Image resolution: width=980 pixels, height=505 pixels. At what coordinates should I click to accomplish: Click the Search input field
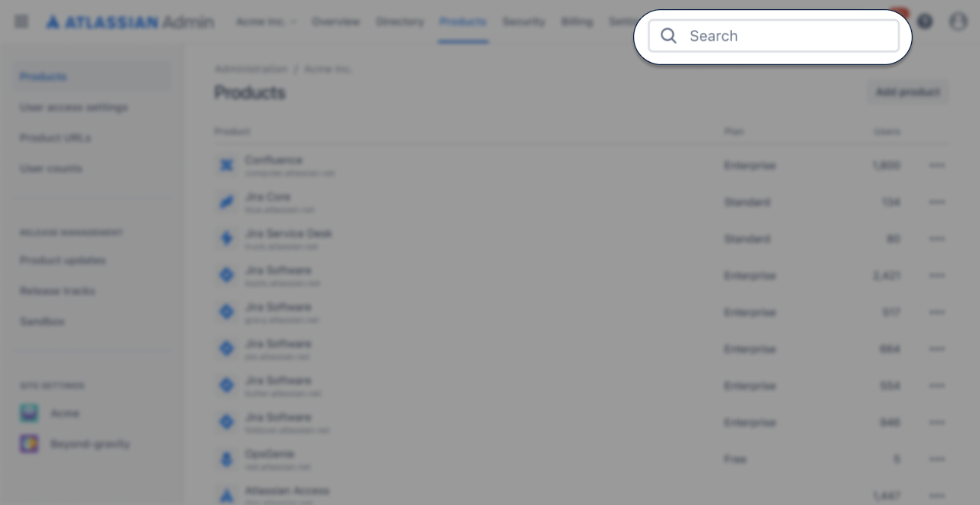click(x=773, y=36)
